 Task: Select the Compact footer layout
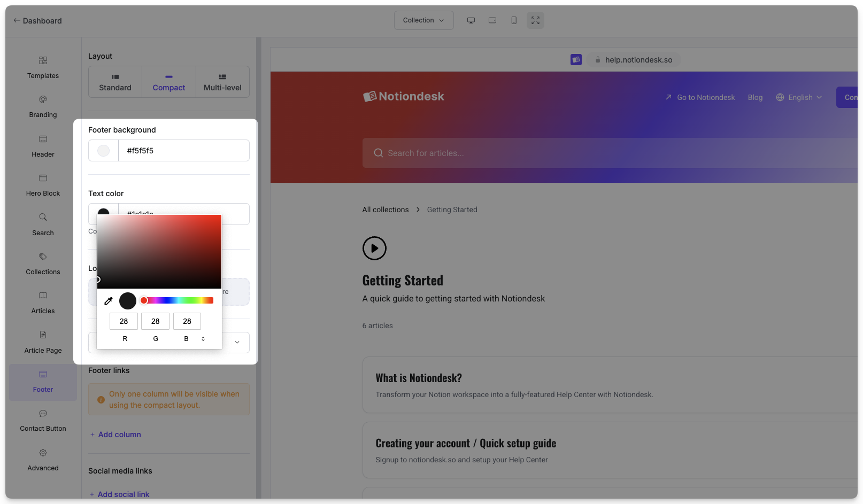pos(169,82)
